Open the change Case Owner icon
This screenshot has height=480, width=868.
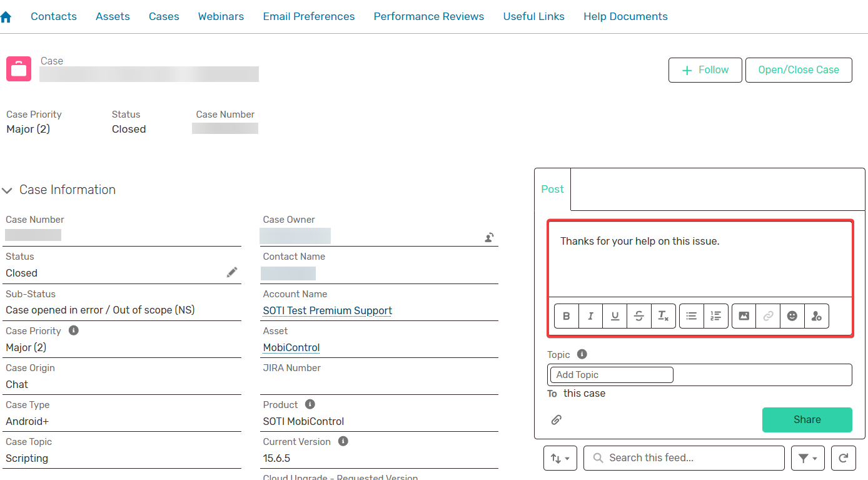pyautogui.click(x=488, y=237)
